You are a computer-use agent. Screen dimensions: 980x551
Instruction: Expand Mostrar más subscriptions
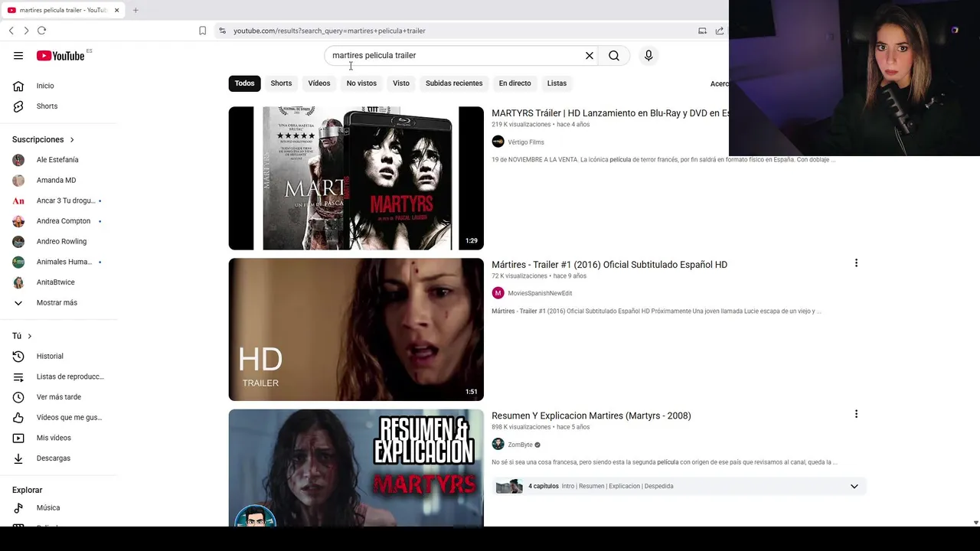tap(58, 302)
